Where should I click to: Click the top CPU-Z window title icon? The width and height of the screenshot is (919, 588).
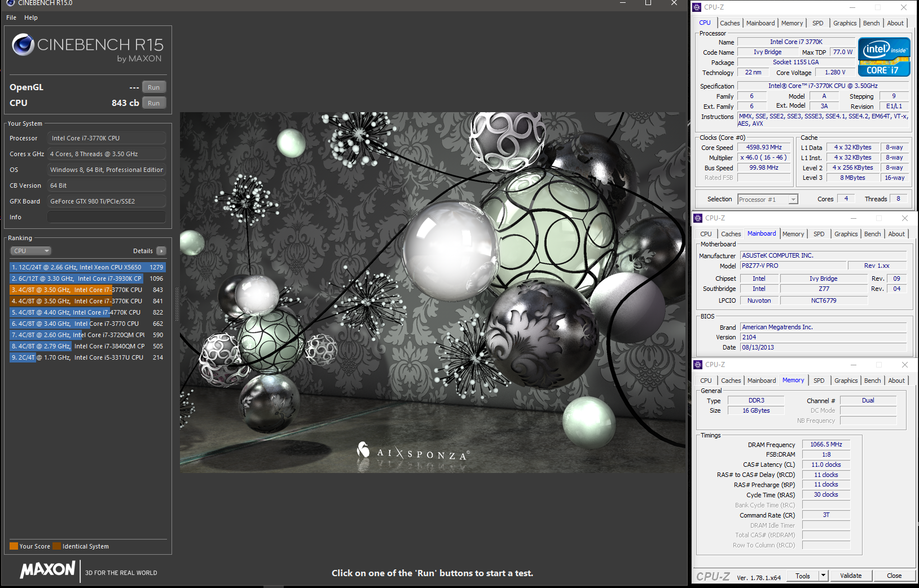pos(697,7)
